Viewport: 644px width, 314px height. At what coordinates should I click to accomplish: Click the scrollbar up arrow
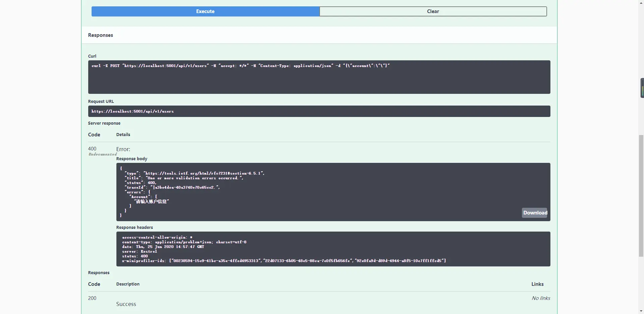click(x=641, y=3)
